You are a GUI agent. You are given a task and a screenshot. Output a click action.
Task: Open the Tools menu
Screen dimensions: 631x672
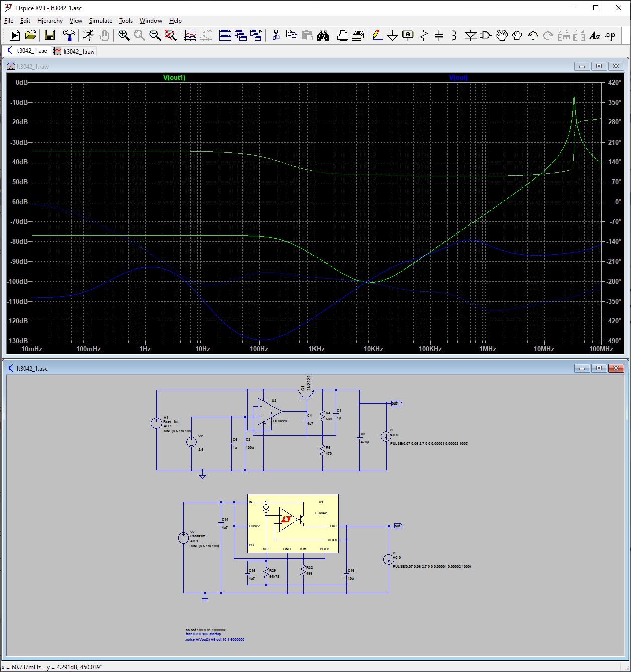tap(126, 21)
